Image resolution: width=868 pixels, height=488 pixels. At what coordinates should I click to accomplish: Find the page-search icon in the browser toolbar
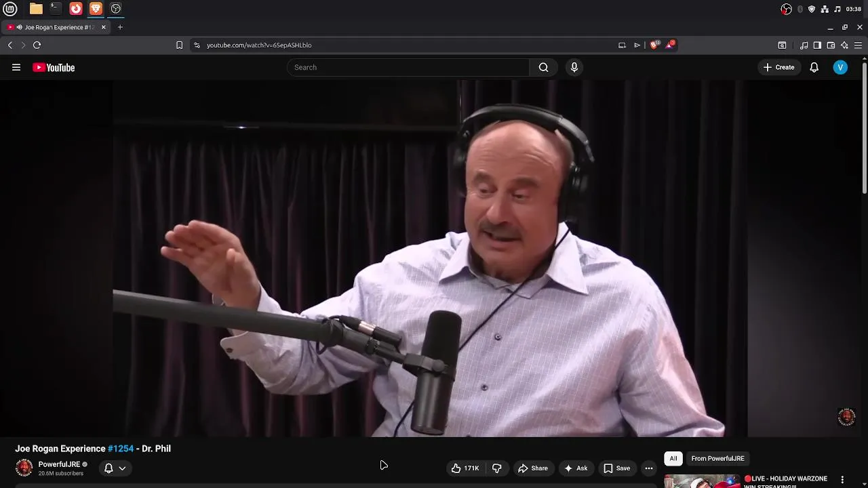pos(782,45)
